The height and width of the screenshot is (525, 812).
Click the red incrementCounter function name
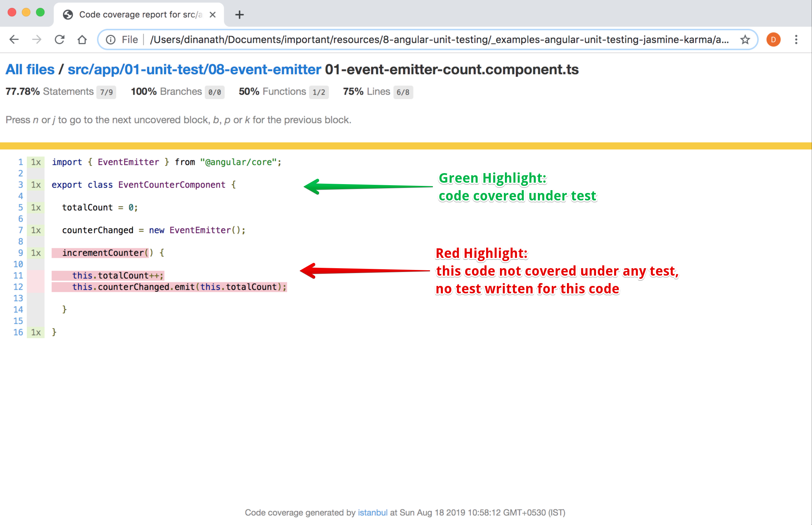click(x=103, y=253)
